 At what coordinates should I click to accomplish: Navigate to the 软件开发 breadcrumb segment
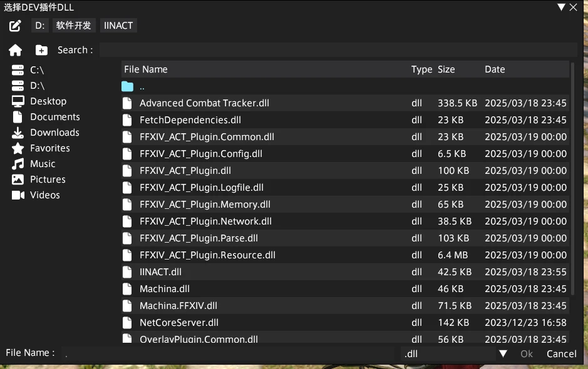pos(73,26)
